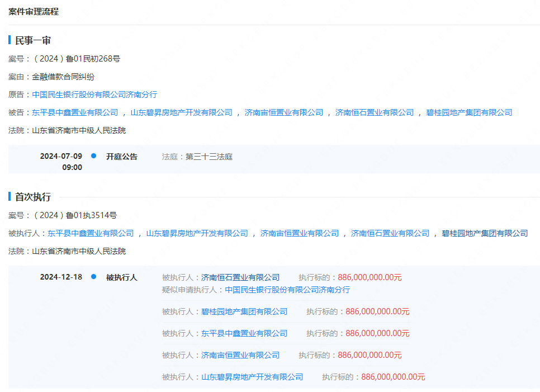Open 济南宙恒置业有限公司 under the 首次执行 case number
Viewport: 540px width, 392px height.
[300, 233]
